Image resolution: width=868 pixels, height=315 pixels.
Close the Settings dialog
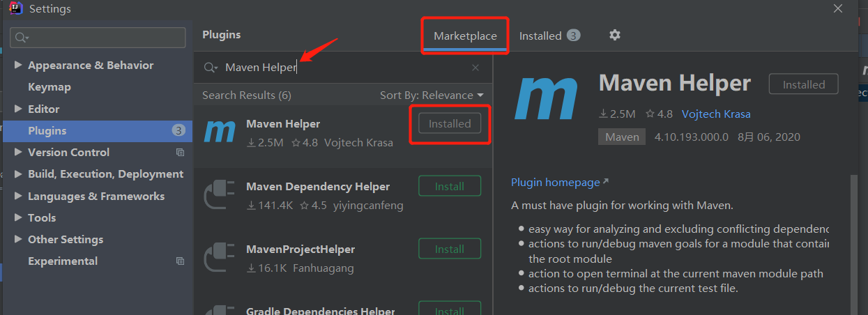coord(838,8)
